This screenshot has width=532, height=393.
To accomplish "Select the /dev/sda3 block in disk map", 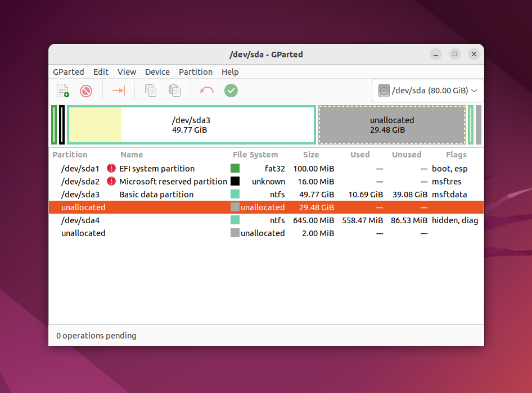I will point(191,125).
